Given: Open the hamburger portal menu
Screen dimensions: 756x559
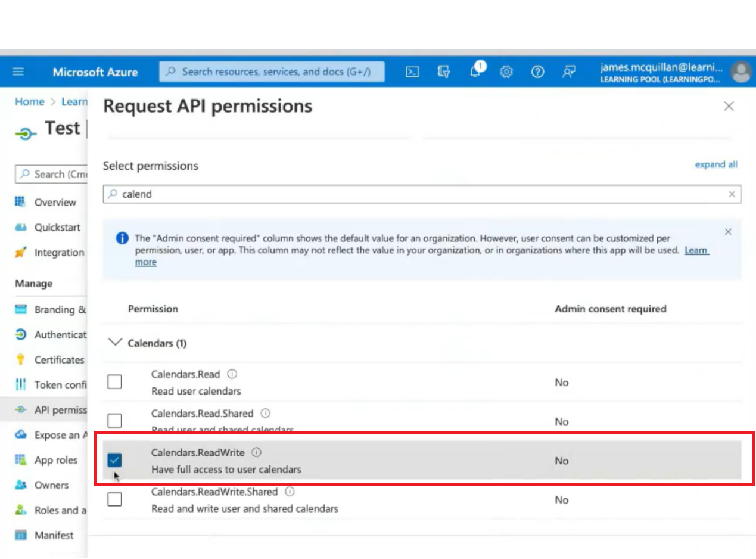Looking at the screenshot, I should tap(18, 72).
